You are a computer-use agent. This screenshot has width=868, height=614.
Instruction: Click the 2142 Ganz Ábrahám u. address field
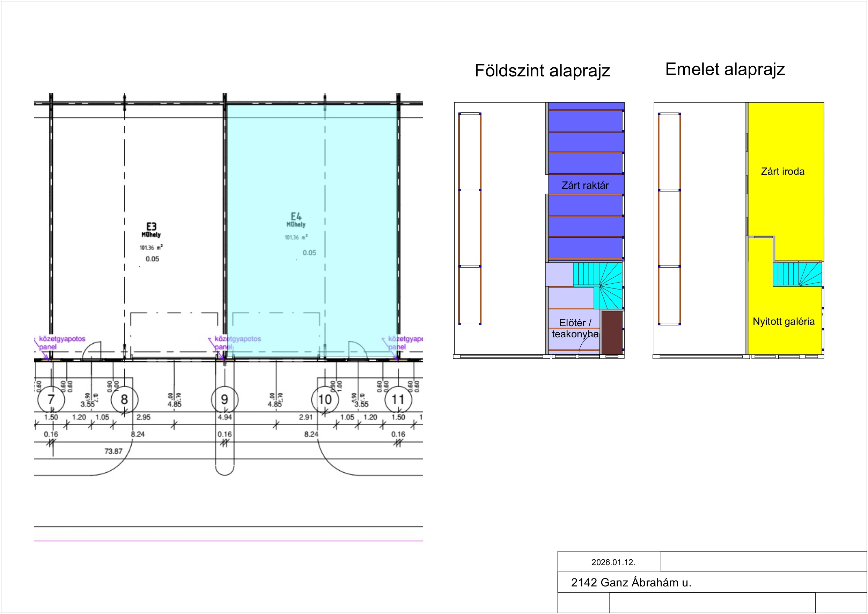pos(631,583)
